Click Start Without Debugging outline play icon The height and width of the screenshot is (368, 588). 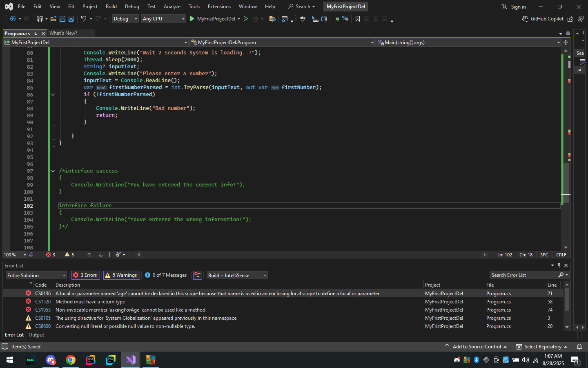pyautogui.click(x=246, y=19)
